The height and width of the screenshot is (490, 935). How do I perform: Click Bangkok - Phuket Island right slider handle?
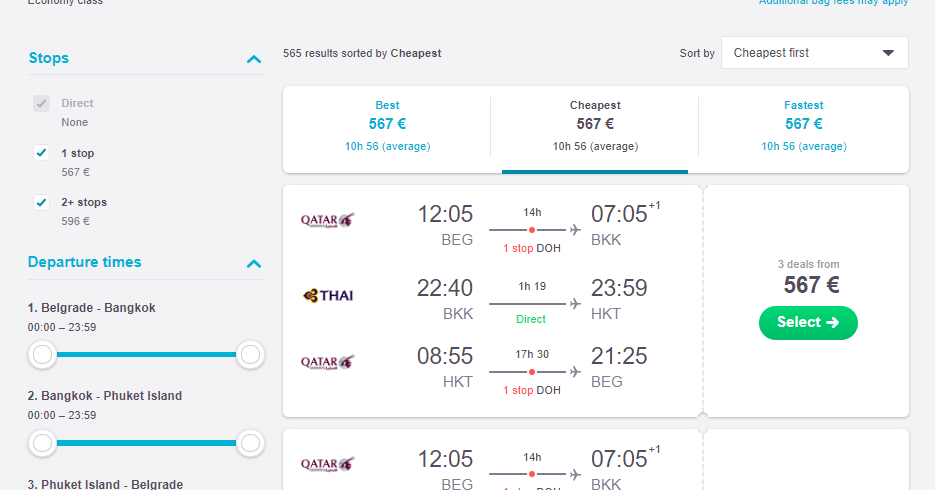tap(250, 443)
